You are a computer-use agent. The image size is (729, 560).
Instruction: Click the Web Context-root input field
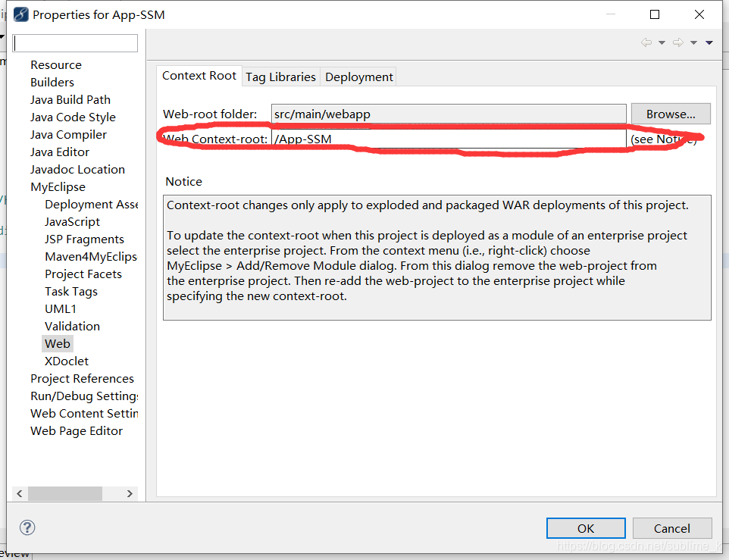(x=449, y=139)
